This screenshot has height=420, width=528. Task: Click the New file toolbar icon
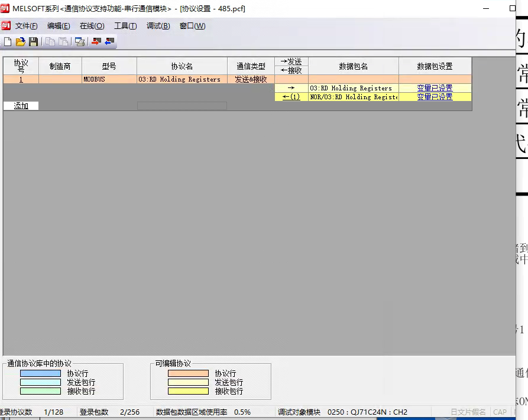pos(8,41)
